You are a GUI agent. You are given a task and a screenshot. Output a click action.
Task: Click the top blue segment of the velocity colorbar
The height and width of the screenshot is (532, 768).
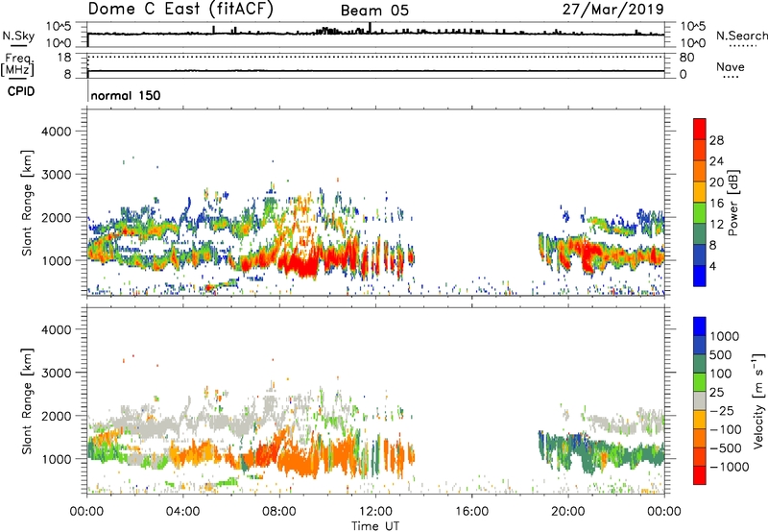coord(700,326)
